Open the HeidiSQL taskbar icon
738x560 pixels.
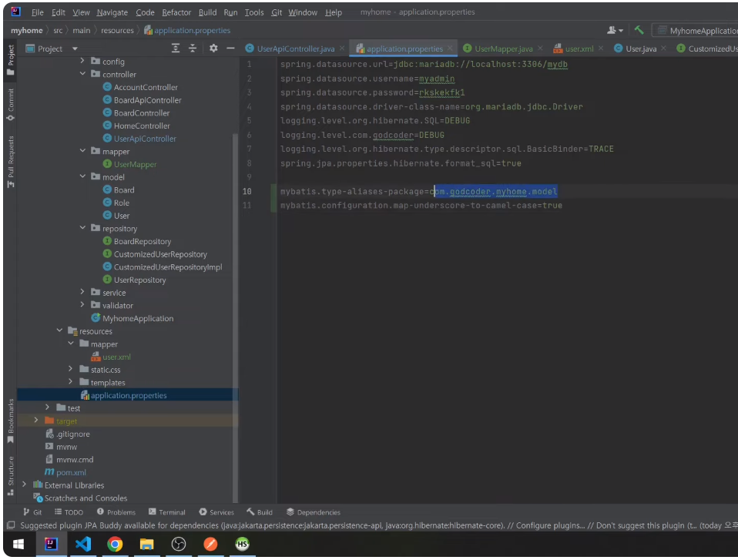click(x=243, y=545)
